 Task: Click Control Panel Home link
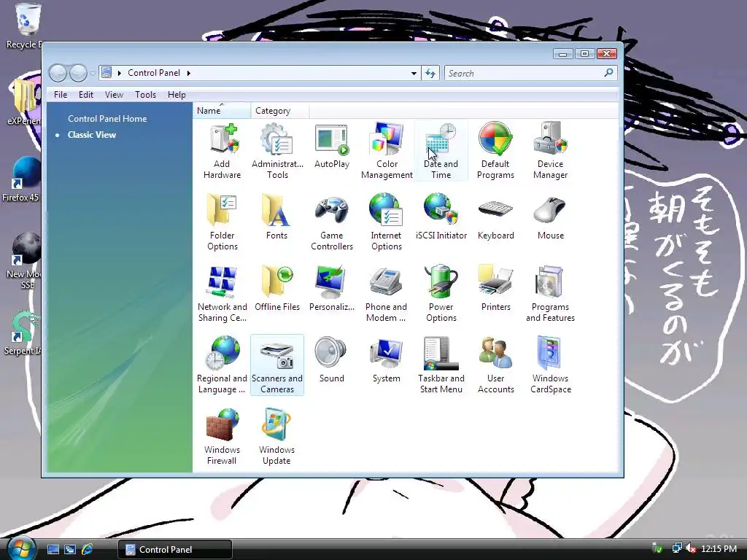(x=107, y=119)
